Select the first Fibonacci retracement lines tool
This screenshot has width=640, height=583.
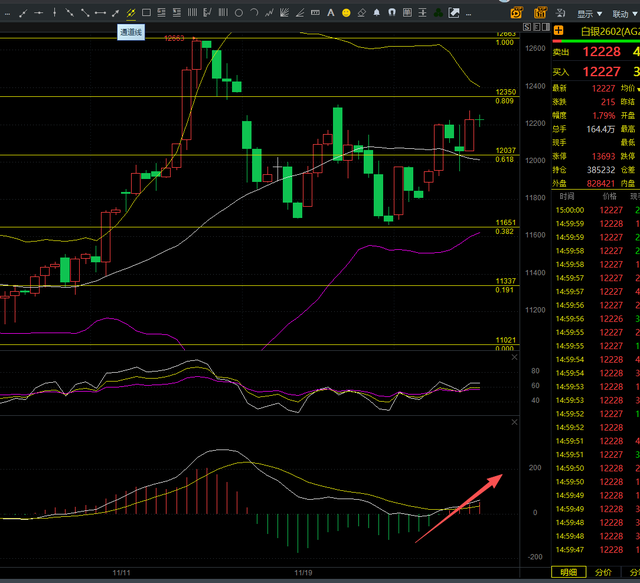point(162,13)
